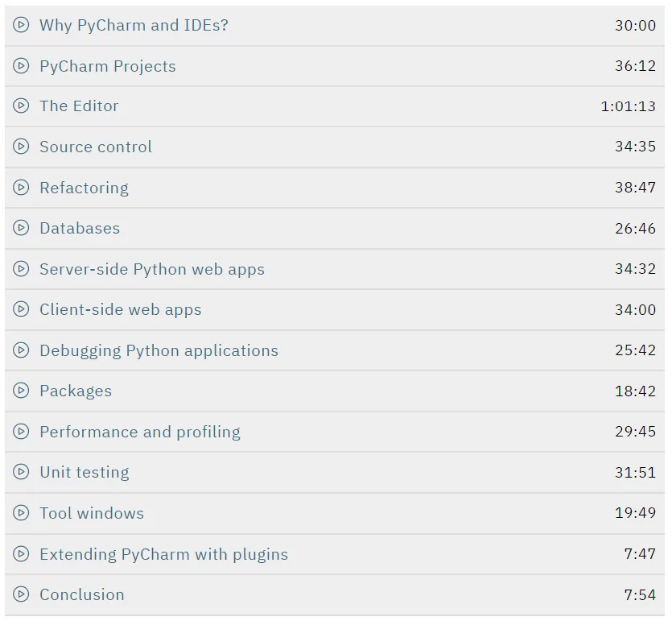Click play icon next to Refactoring
The height and width of the screenshot is (625, 672).
(x=21, y=188)
